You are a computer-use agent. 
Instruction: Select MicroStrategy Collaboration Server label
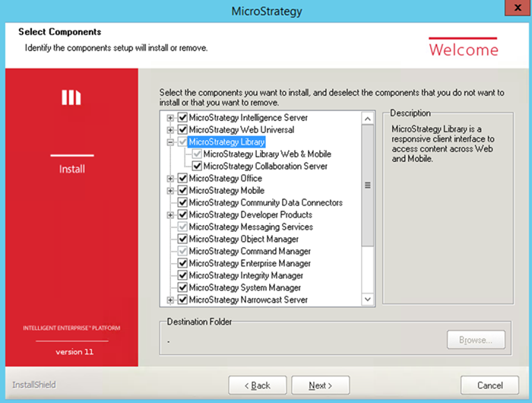(x=265, y=167)
